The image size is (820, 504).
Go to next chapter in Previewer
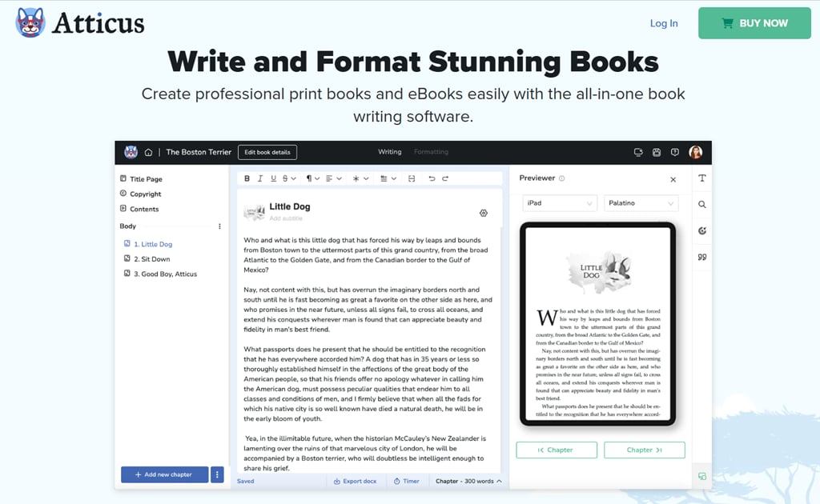pyautogui.click(x=645, y=450)
